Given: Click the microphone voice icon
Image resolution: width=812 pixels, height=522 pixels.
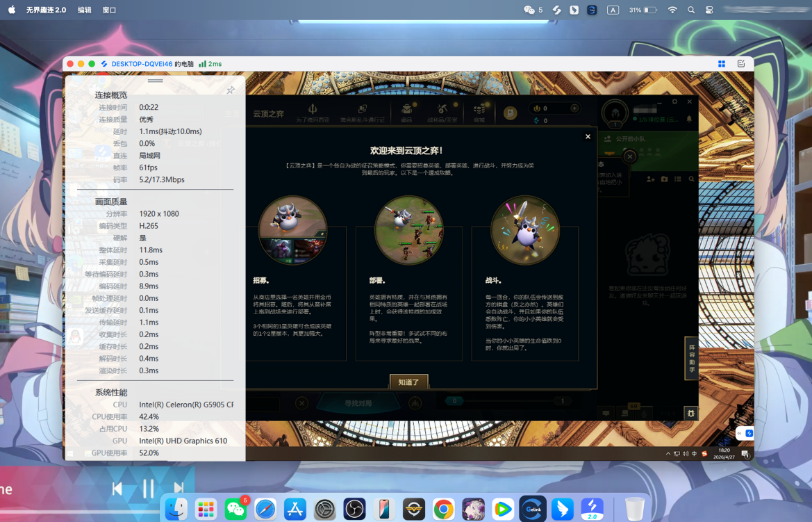Looking at the screenshot, I should [644, 413].
